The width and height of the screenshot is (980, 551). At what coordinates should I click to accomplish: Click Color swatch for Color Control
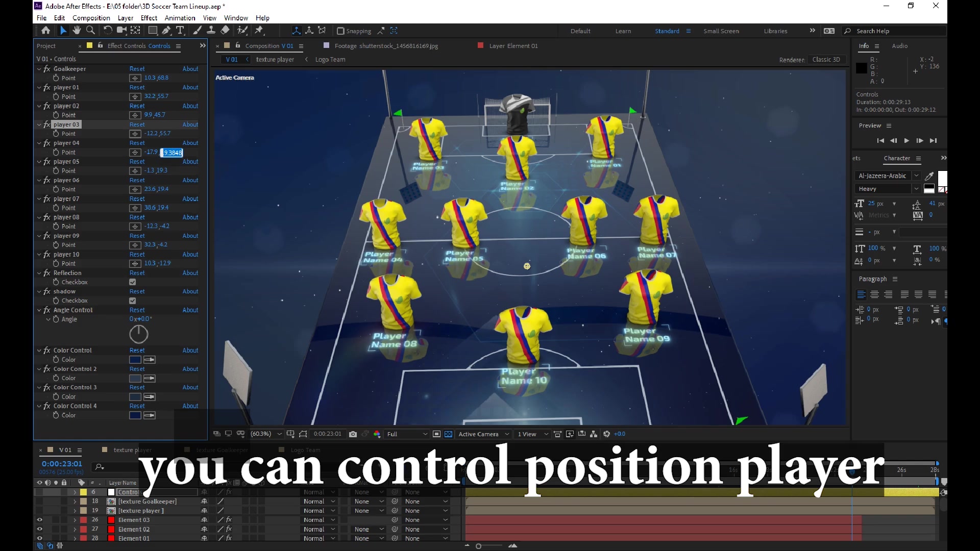point(135,359)
